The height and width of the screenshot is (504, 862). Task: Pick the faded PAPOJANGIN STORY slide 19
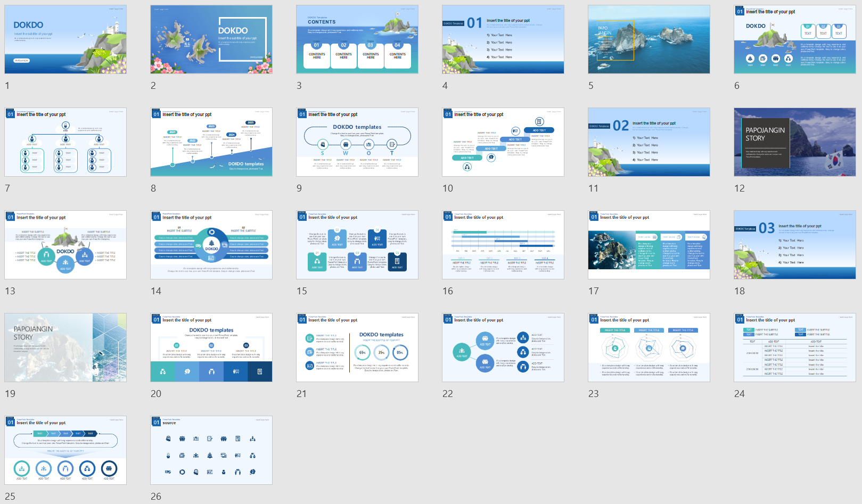click(x=65, y=348)
